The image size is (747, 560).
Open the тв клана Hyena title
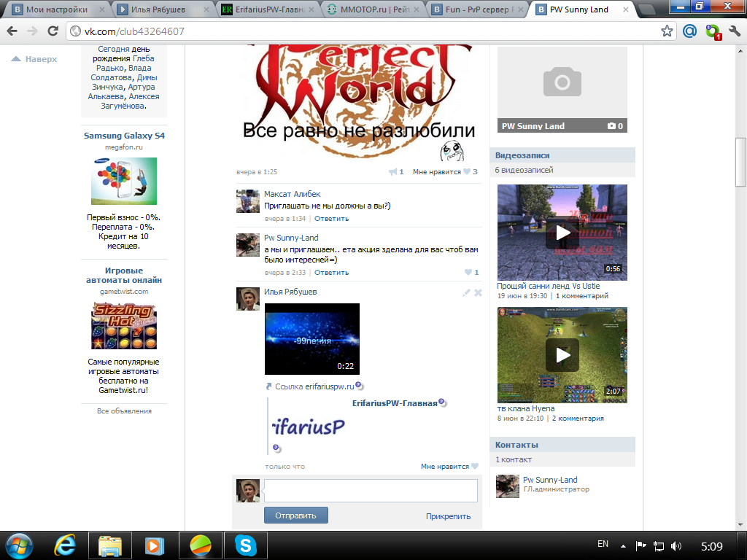(526, 408)
